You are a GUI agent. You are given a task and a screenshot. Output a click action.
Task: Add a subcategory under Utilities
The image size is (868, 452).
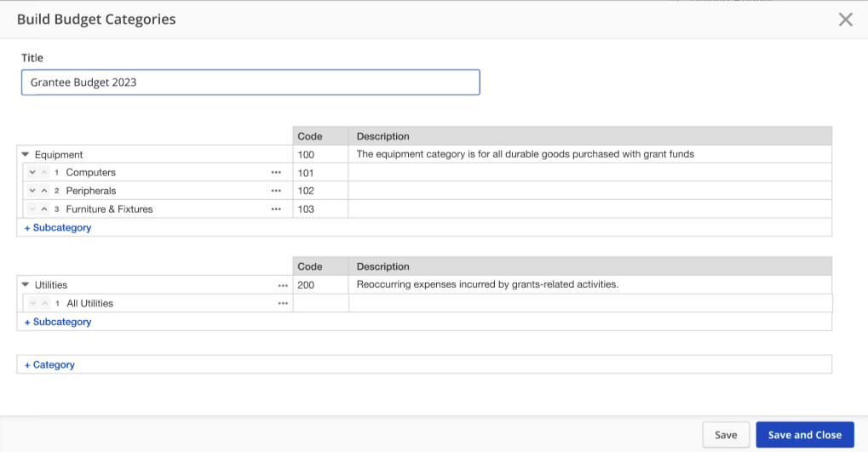point(58,323)
